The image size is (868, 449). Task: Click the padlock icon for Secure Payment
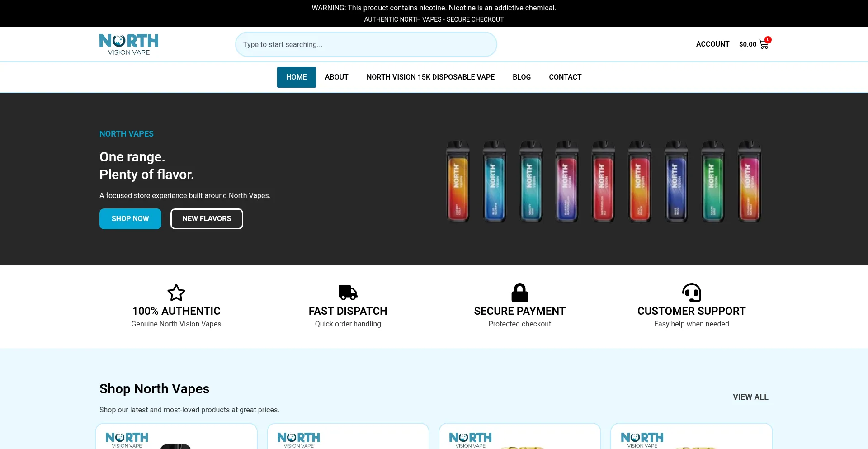[520, 293]
